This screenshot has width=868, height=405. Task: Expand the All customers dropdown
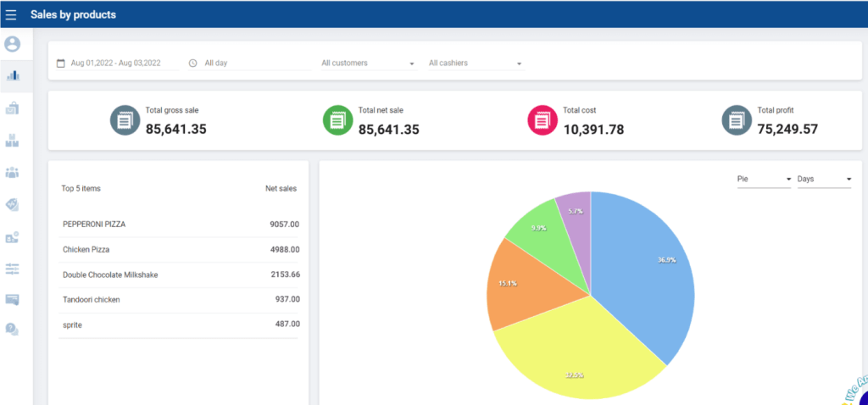[368, 63]
